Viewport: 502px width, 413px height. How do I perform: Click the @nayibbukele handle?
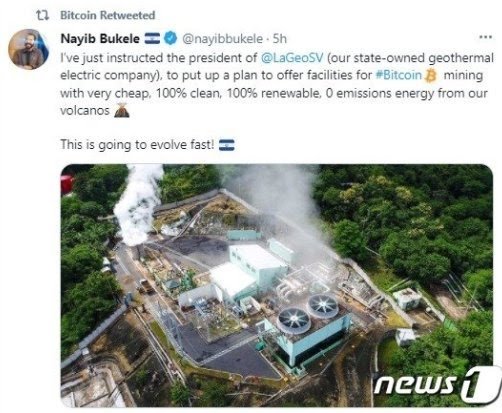coord(222,39)
